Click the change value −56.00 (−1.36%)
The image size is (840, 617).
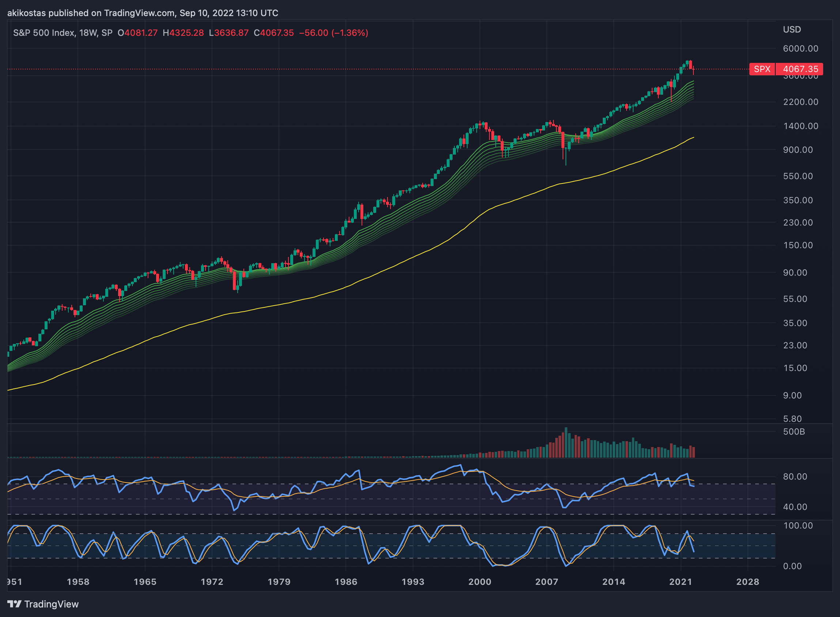pos(333,33)
